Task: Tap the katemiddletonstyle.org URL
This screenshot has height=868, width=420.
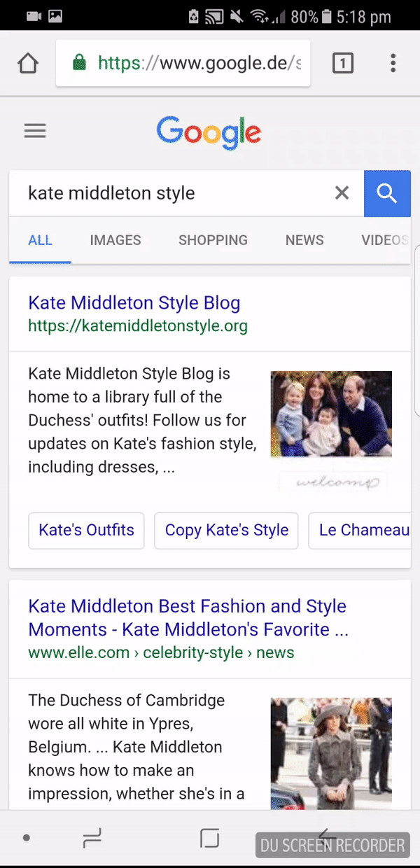Action: click(x=138, y=326)
